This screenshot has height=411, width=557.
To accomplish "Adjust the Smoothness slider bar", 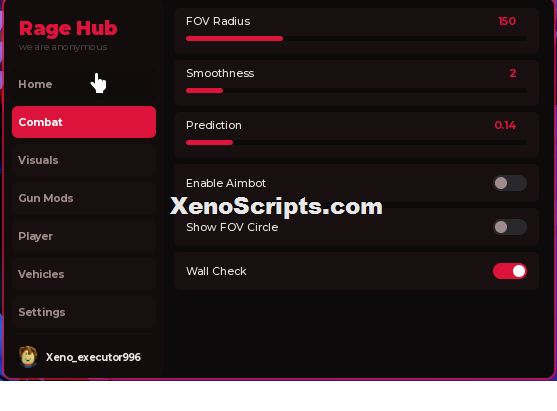I will pos(356,91).
